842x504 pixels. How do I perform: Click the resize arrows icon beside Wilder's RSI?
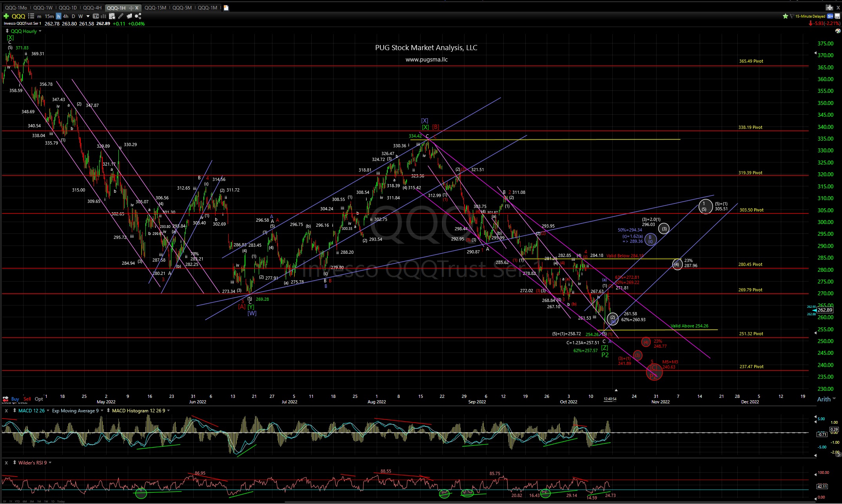(14, 462)
